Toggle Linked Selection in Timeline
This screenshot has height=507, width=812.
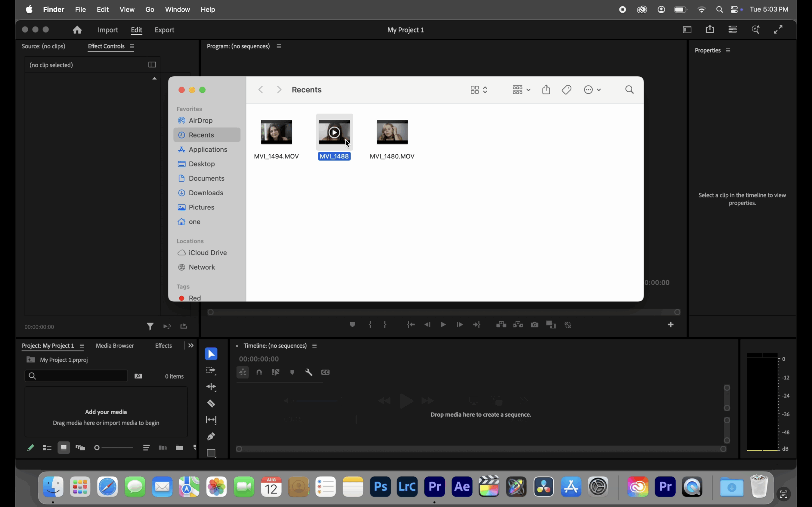[x=276, y=372]
